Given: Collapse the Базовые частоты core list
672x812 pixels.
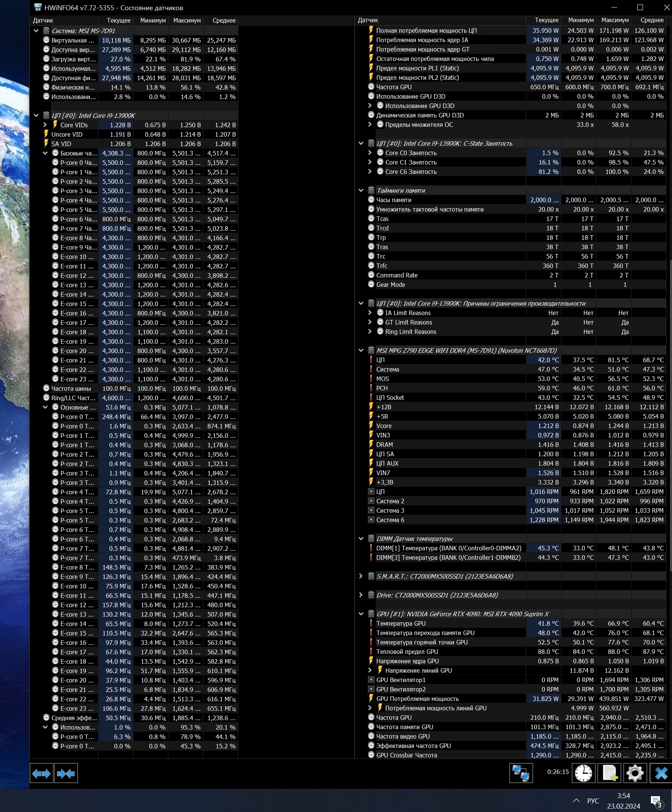Looking at the screenshot, I should coord(45,153).
